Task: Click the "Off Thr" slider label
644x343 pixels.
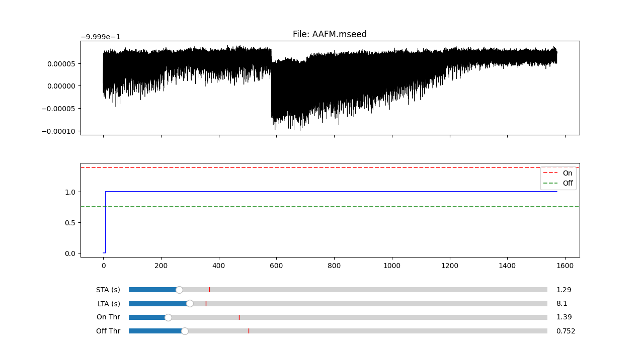Action: 108,331
